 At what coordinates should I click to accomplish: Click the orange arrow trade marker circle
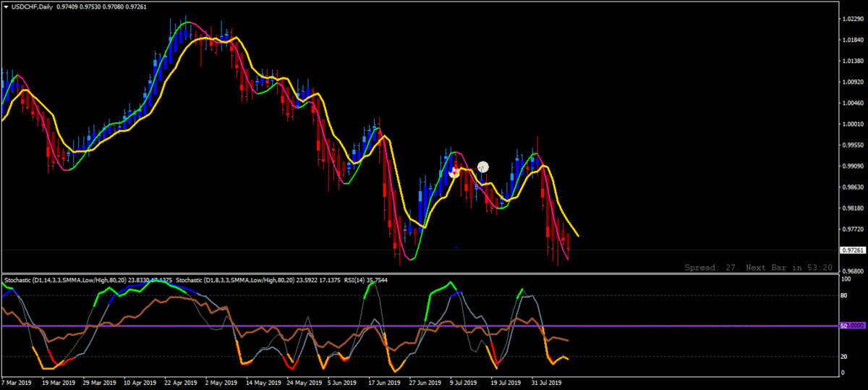(482, 167)
